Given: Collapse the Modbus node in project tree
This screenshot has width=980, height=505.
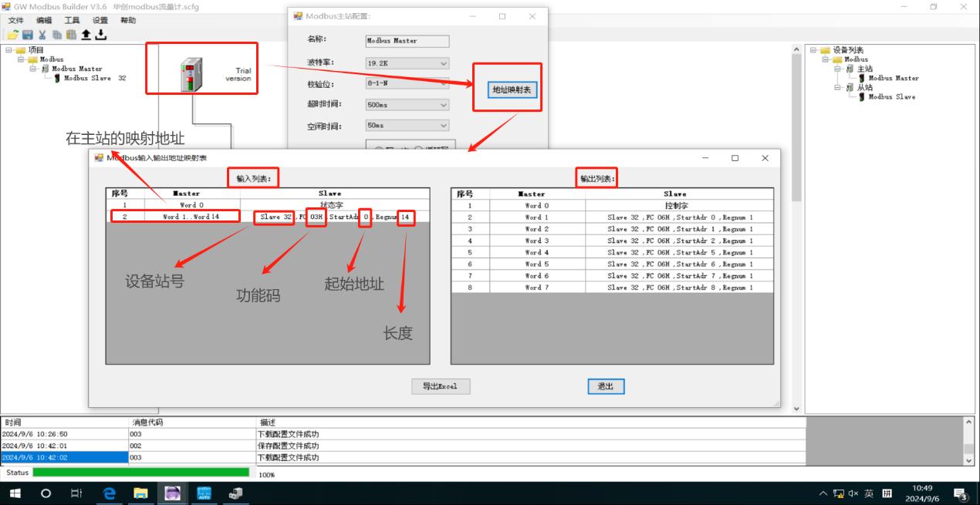Looking at the screenshot, I should pos(21,59).
